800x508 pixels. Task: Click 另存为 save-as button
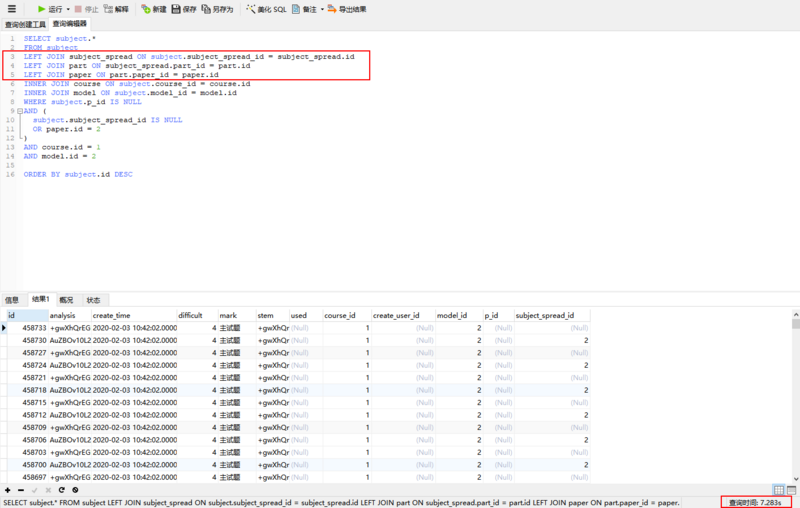click(217, 9)
